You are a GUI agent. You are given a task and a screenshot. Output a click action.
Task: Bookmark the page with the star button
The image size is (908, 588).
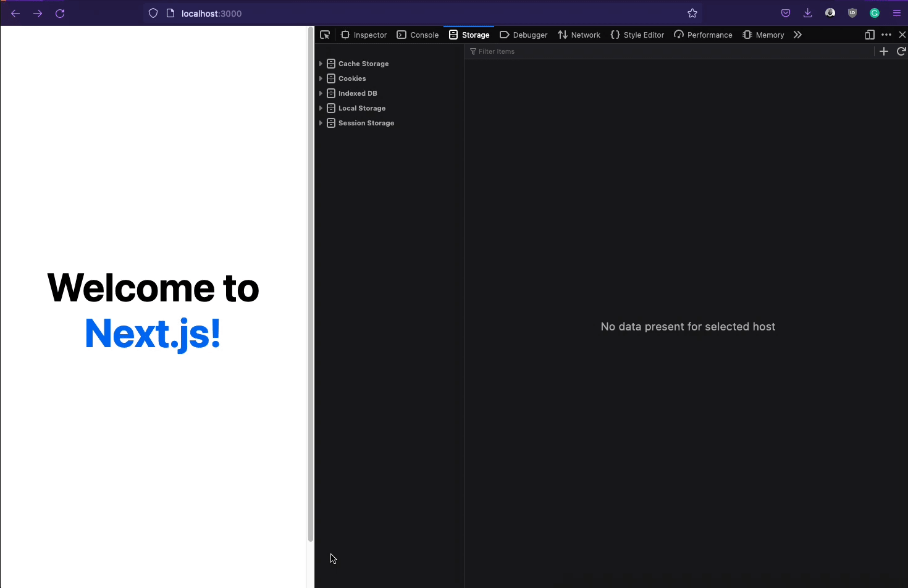[x=692, y=13]
